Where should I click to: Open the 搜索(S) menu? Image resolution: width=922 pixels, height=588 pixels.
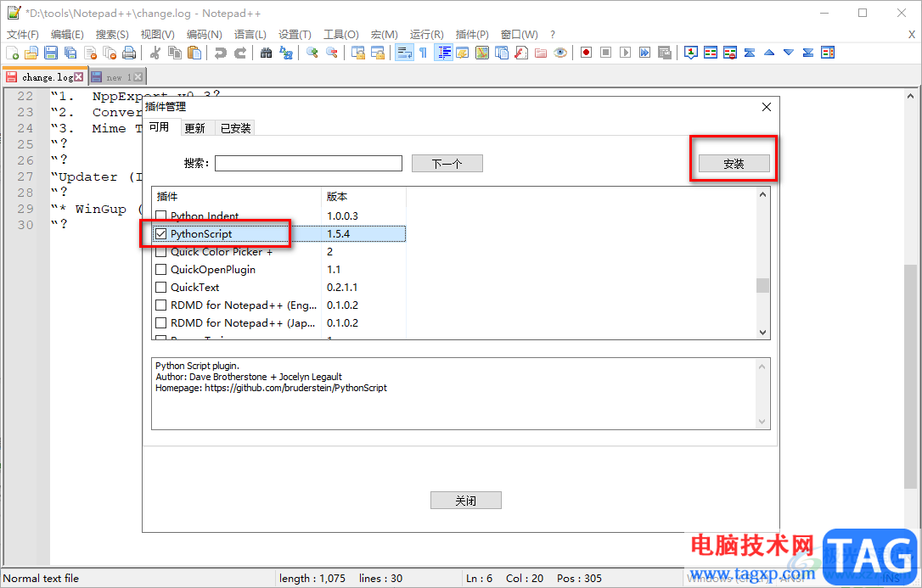[112, 35]
